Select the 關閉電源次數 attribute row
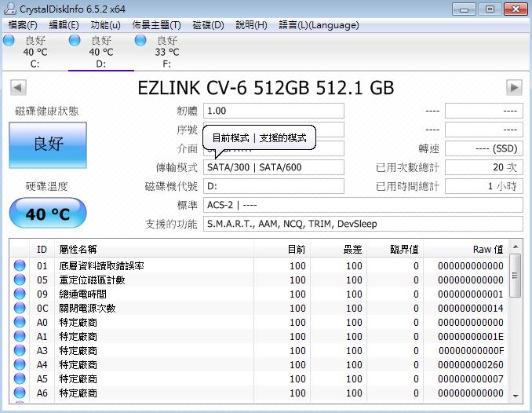This screenshot has height=413, width=532. point(259,308)
